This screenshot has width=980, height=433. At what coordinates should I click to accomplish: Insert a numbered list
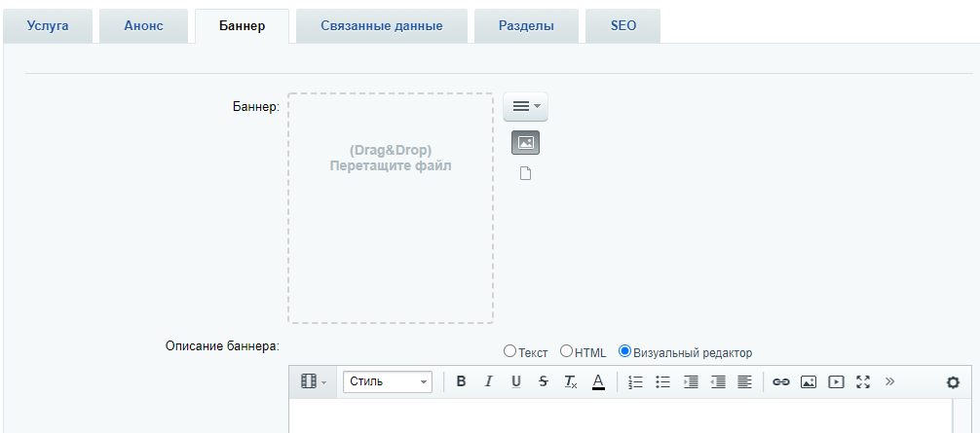635,381
